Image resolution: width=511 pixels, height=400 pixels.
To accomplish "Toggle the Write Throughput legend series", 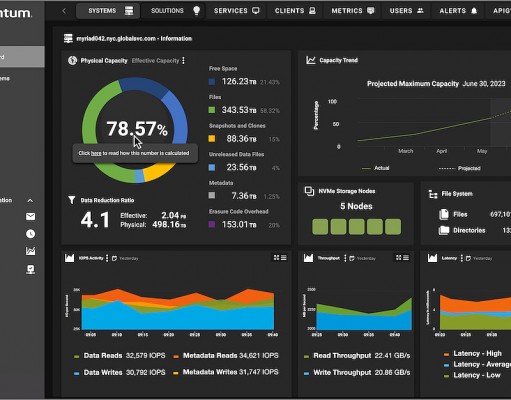I will 357,372.
